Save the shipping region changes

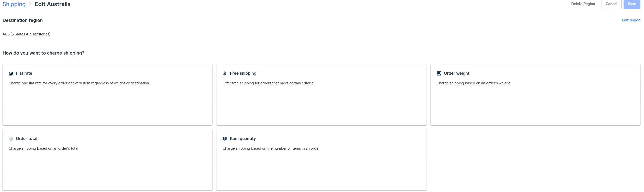pos(632,4)
